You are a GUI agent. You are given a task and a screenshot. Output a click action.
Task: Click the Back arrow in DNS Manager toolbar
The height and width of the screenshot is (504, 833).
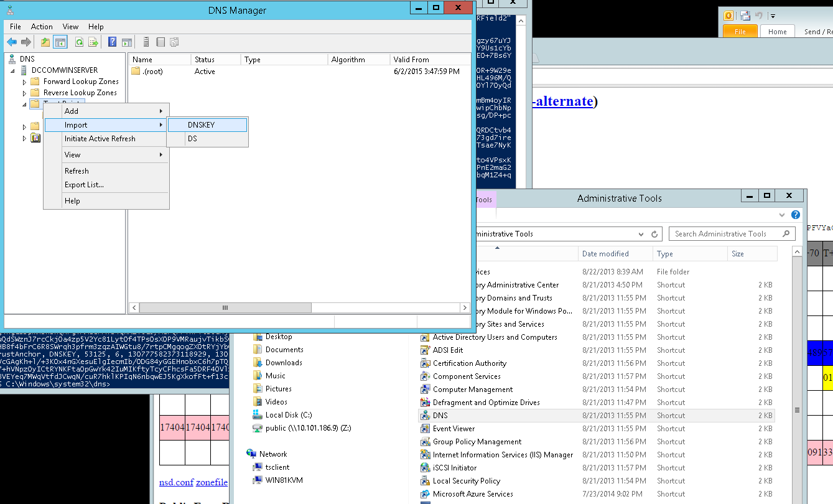(12, 42)
